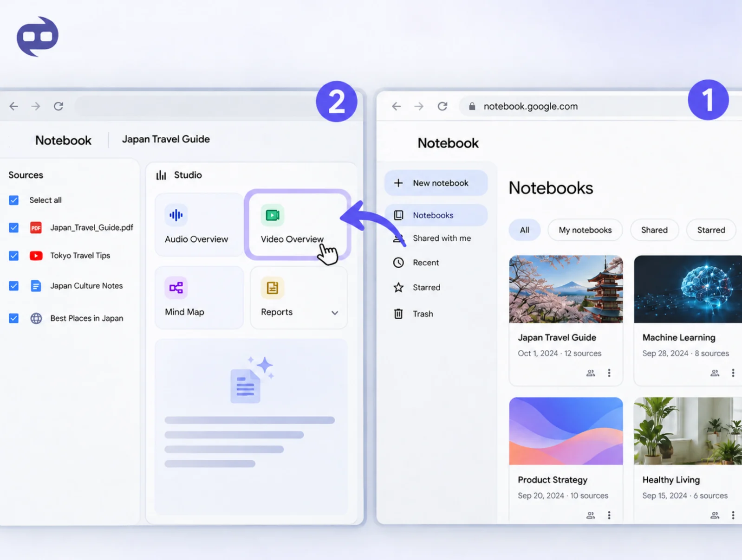Reload page in the notebook.google.com window
This screenshot has height=560, width=742.
(x=443, y=106)
